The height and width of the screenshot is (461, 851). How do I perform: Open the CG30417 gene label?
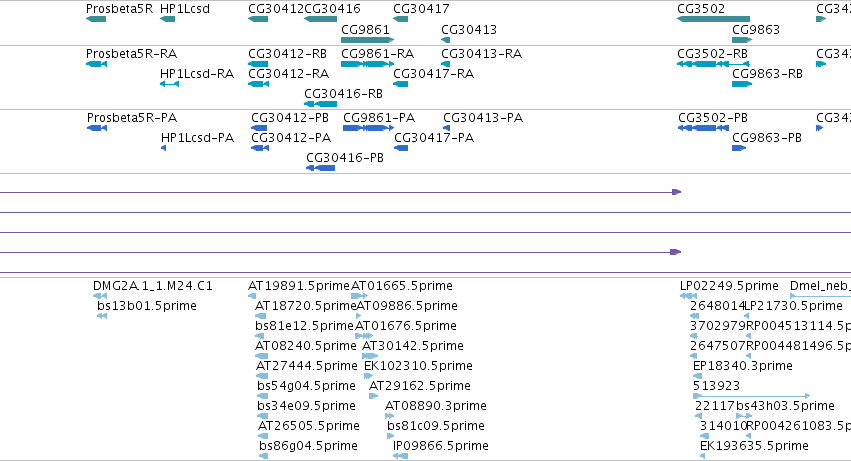pos(421,9)
